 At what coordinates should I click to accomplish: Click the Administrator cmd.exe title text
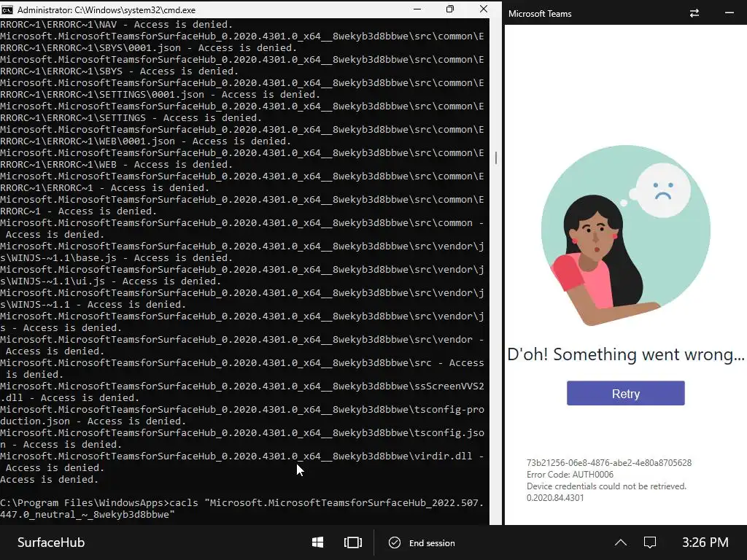[107, 9]
